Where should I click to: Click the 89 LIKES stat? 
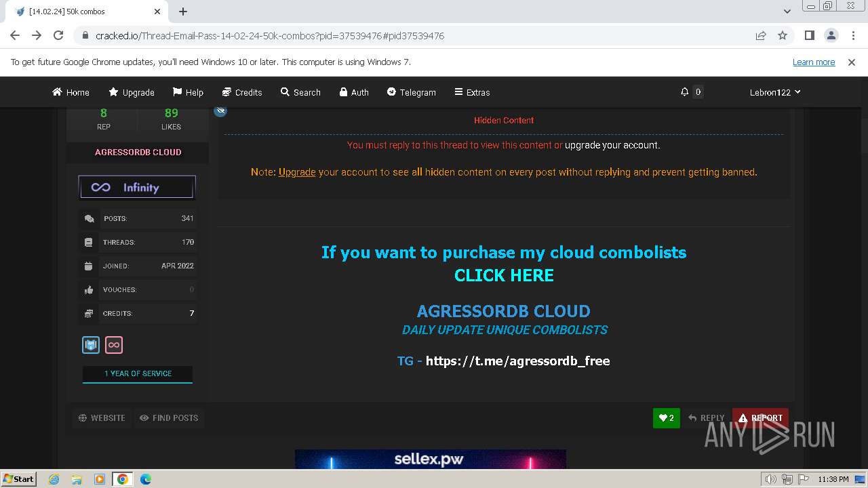click(171, 119)
